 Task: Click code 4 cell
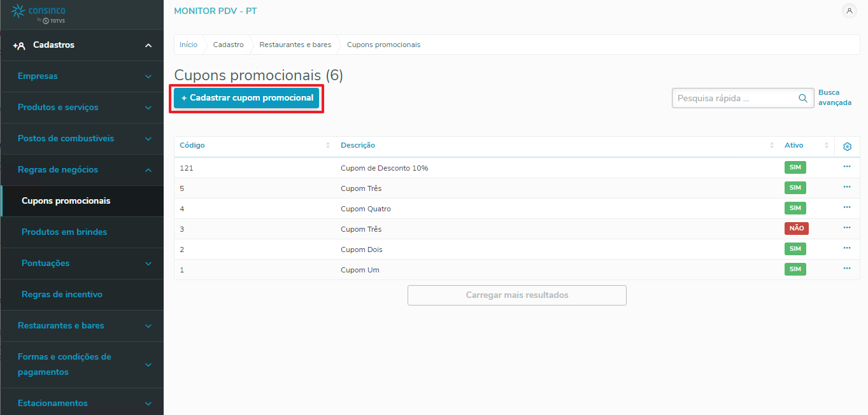tap(182, 209)
